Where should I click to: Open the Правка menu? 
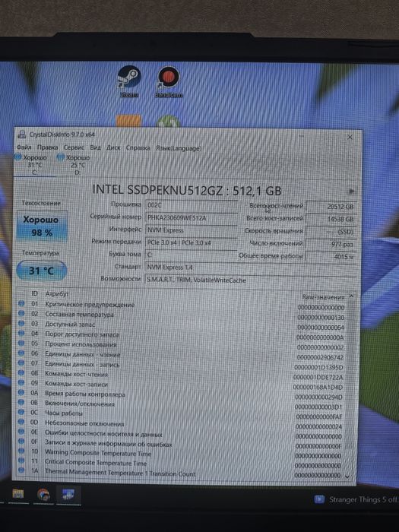(47, 147)
